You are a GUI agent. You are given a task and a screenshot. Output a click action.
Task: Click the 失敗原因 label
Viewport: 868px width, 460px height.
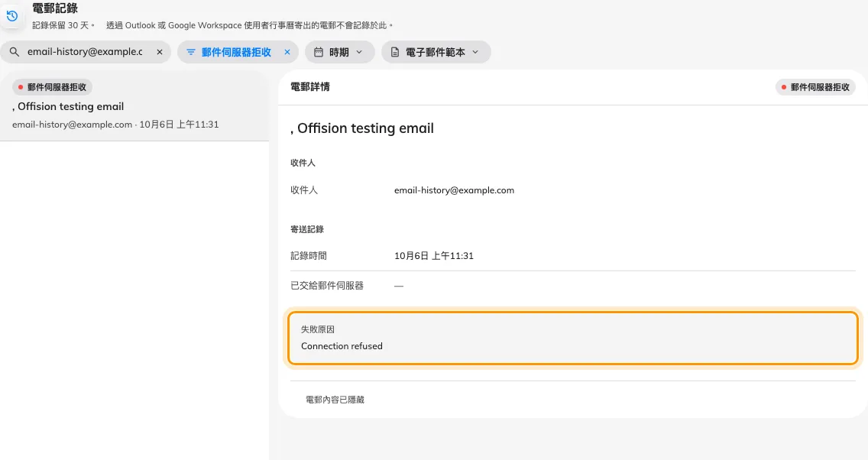(318, 329)
